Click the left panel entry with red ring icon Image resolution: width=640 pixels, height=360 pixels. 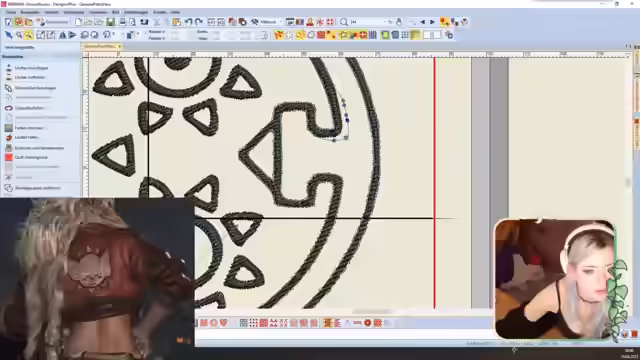24,108
